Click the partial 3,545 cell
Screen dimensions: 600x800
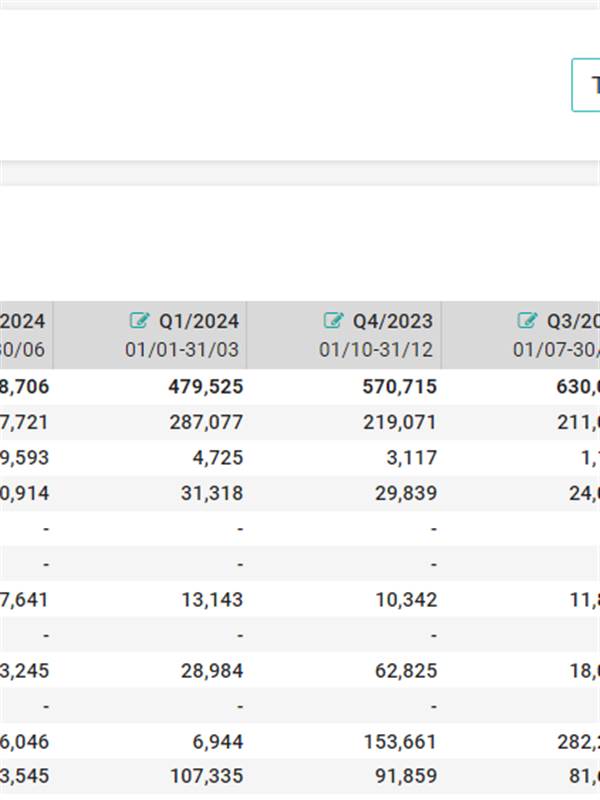[24, 777]
